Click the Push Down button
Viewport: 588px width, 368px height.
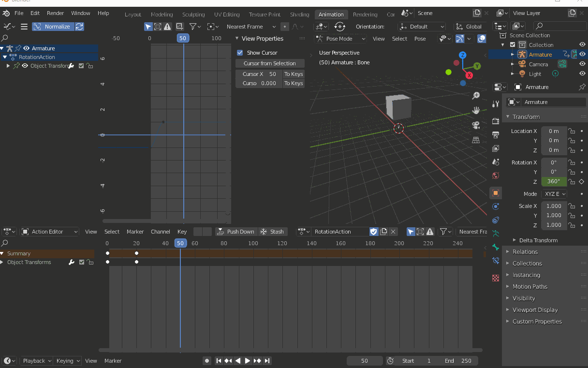[236, 232]
